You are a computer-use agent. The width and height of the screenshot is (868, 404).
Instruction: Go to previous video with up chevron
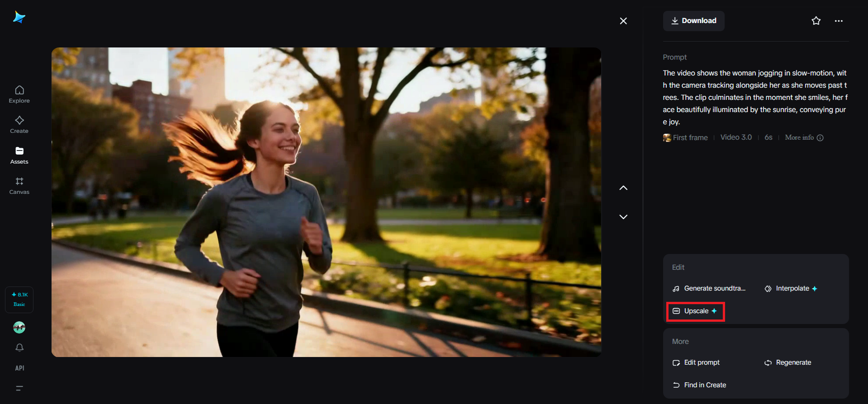click(x=623, y=188)
